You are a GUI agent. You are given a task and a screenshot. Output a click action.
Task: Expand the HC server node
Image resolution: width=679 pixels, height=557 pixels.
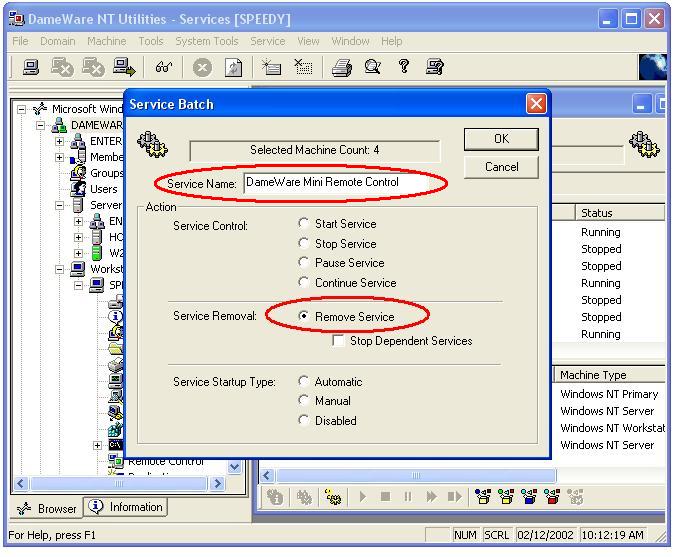[78, 237]
